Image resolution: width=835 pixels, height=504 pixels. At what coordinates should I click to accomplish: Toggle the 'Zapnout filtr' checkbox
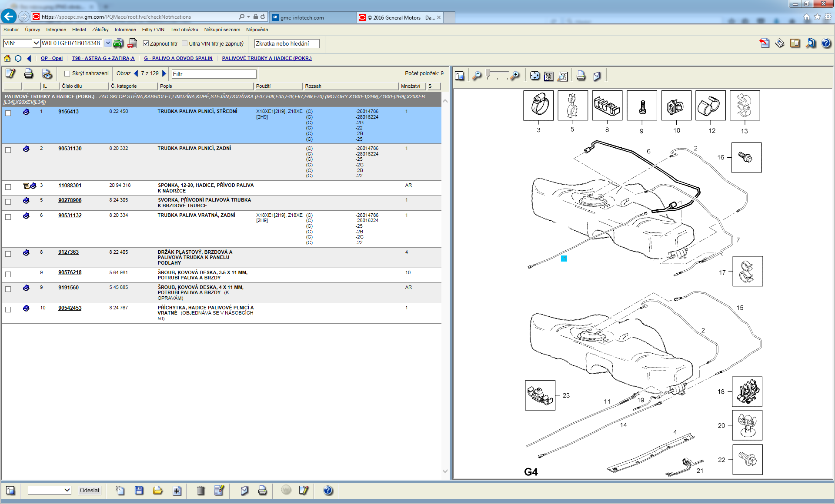(x=146, y=43)
